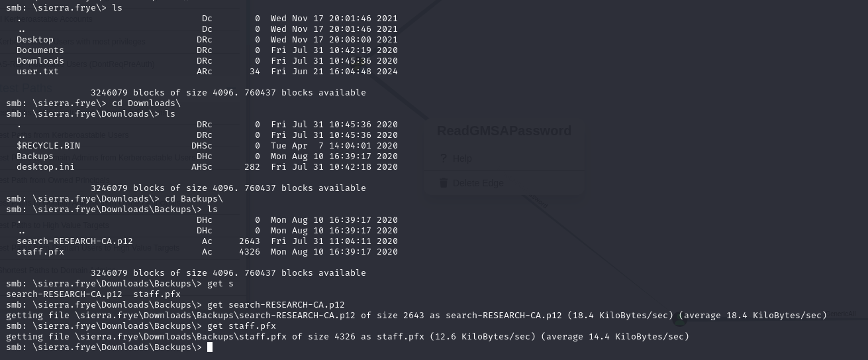868x360 pixels.
Task: Click the Downloads entry in first listing
Action: 40,61
